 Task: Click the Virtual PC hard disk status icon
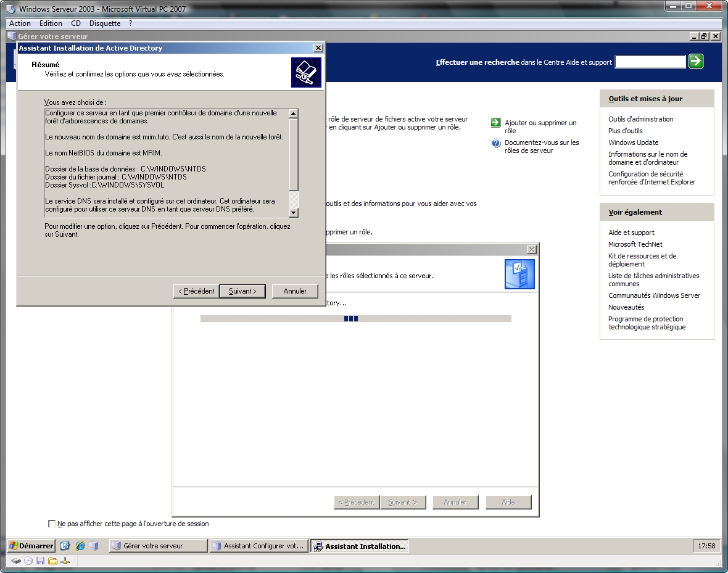[x=16, y=561]
